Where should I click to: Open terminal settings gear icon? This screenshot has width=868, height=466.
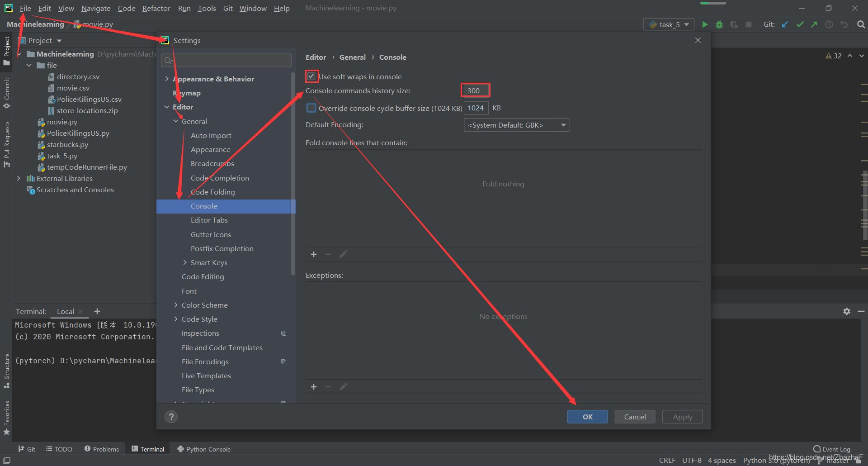847,311
